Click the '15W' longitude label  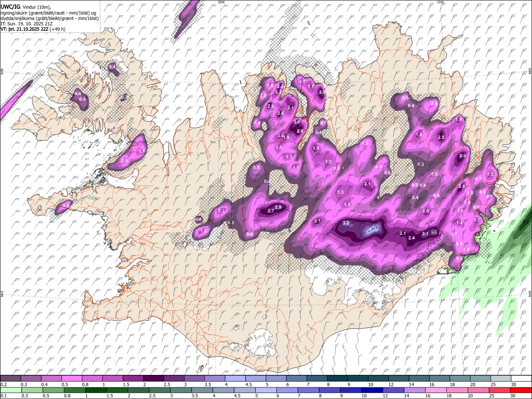(x=440, y=2)
